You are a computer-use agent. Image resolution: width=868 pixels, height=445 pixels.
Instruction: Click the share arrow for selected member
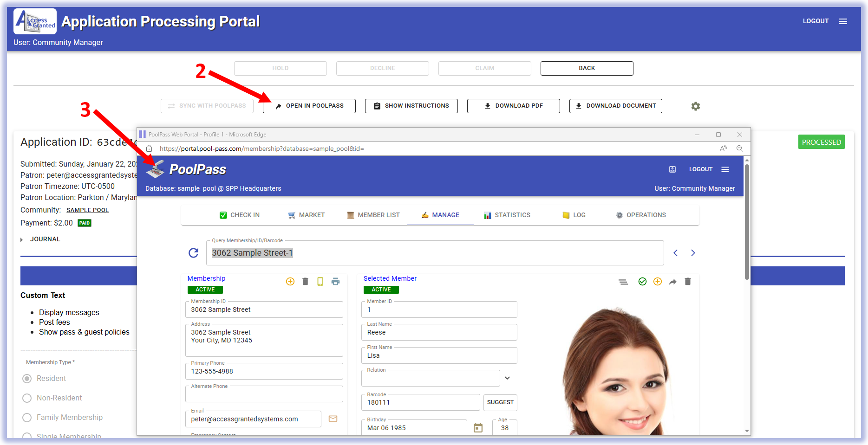pyautogui.click(x=672, y=282)
